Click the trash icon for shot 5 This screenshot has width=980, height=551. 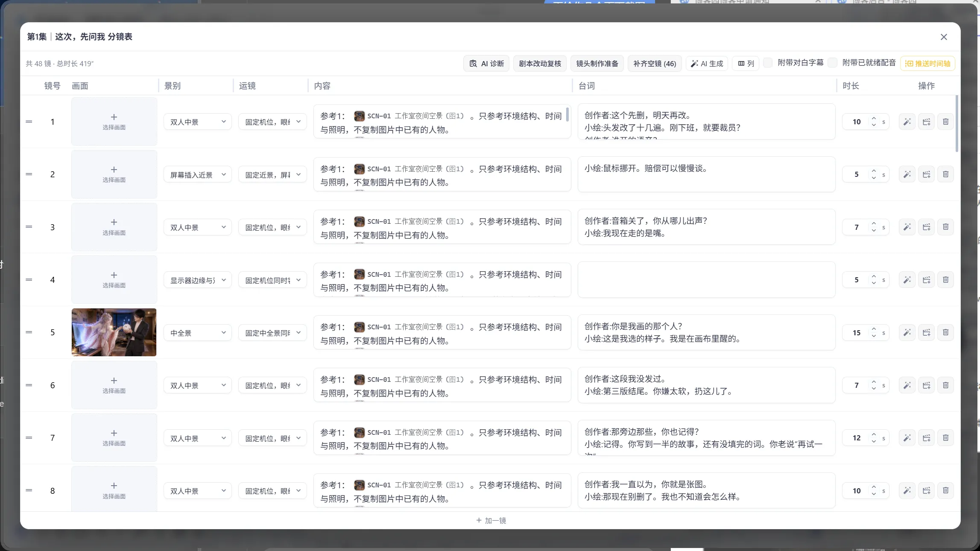point(945,332)
